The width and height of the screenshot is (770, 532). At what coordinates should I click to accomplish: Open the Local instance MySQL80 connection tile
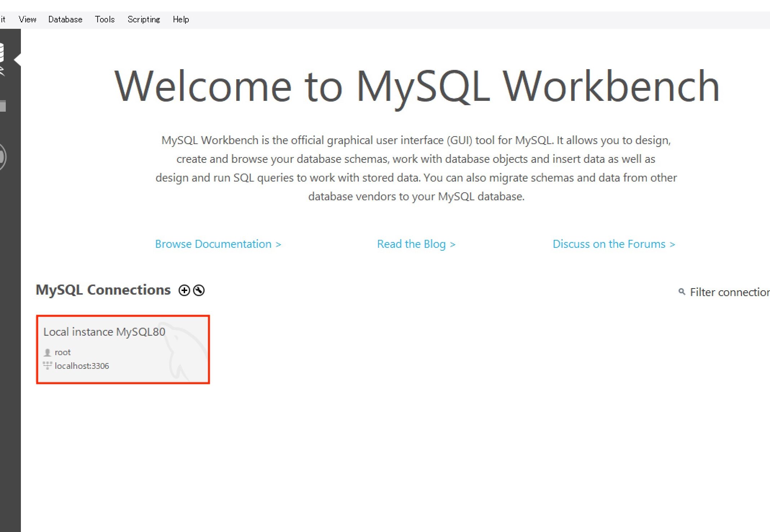coord(123,349)
